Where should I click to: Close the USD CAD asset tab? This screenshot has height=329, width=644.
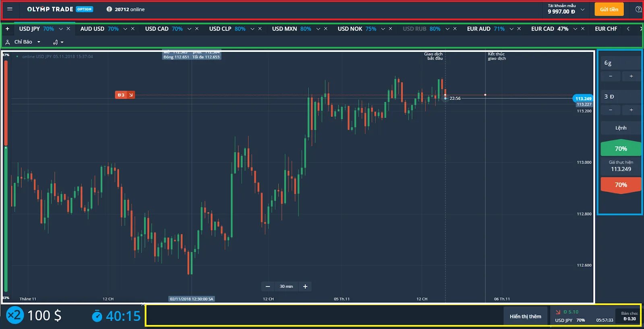197,29
